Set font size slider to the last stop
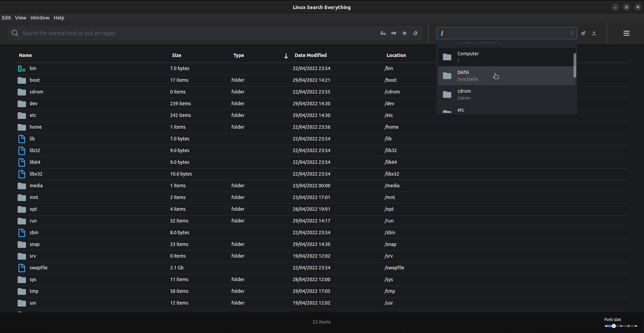 point(636,326)
